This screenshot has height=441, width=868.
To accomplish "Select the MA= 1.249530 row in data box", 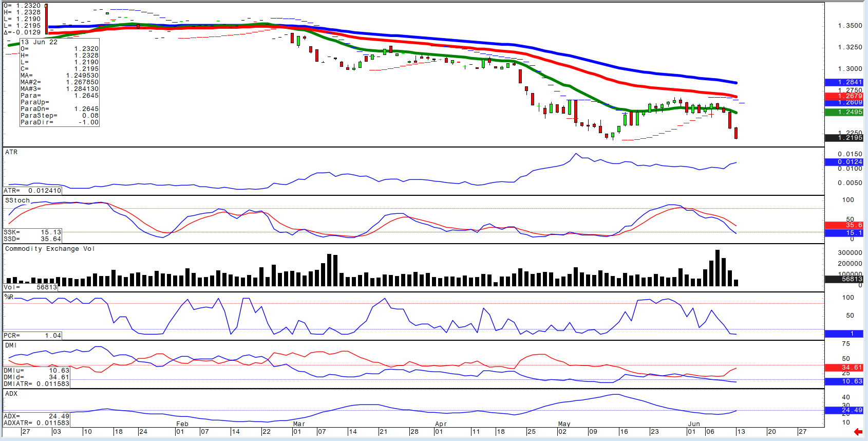I will point(60,76).
